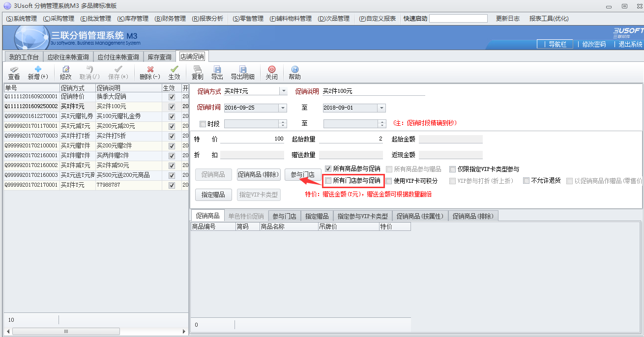This screenshot has width=644, height=337.
Task: Click the 复制 (Copy) toolbar icon
Action: (197, 70)
